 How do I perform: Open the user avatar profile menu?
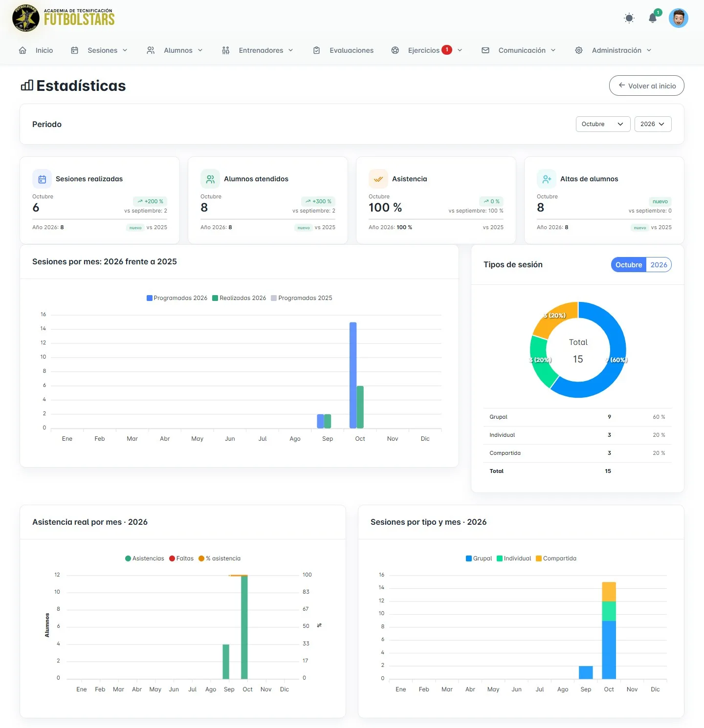[679, 18]
